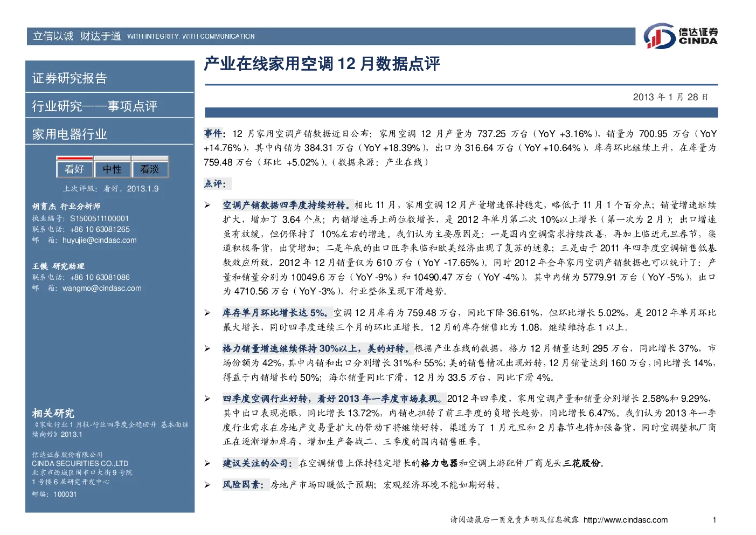The height and width of the screenshot is (535, 756).
Task: Click the bold company name 三花股份
Action: 581,463
